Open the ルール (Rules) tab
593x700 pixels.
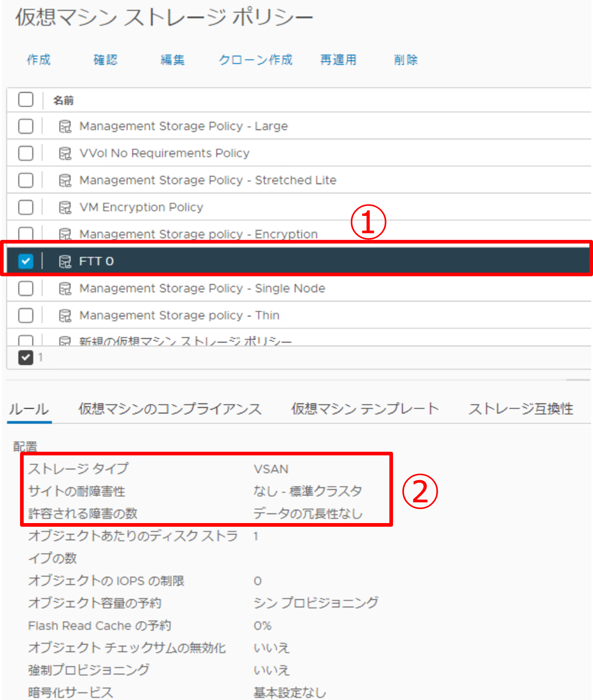coord(29,409)
